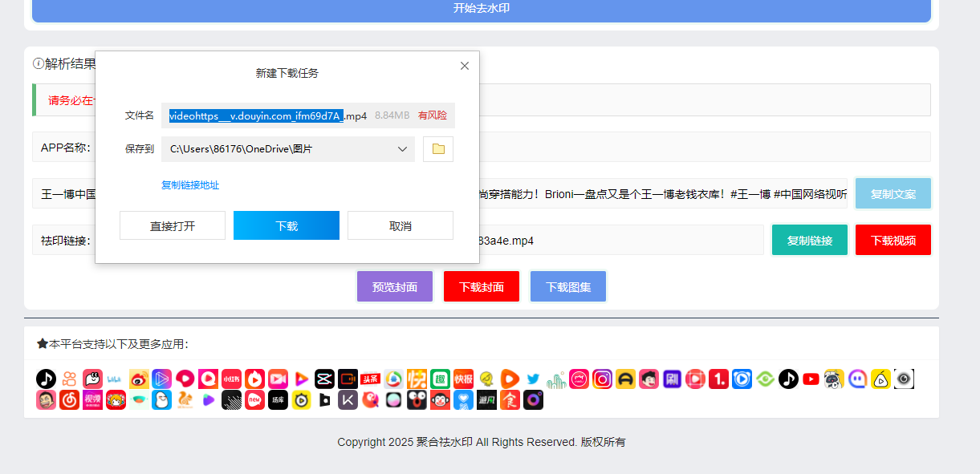Viewport: 980px width, 474px height.
Task: Click the 下载图集 button
Action: coord(568,286)
